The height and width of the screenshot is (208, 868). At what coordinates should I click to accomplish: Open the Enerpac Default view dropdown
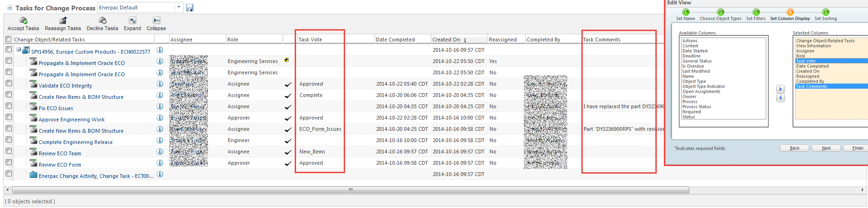[x=179, y=7]
